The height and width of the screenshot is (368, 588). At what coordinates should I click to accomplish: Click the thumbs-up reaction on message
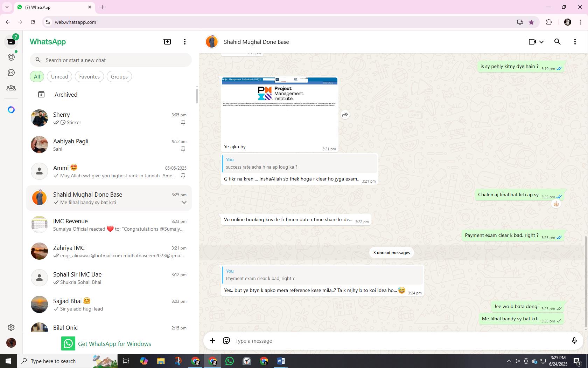pos(556,204)
